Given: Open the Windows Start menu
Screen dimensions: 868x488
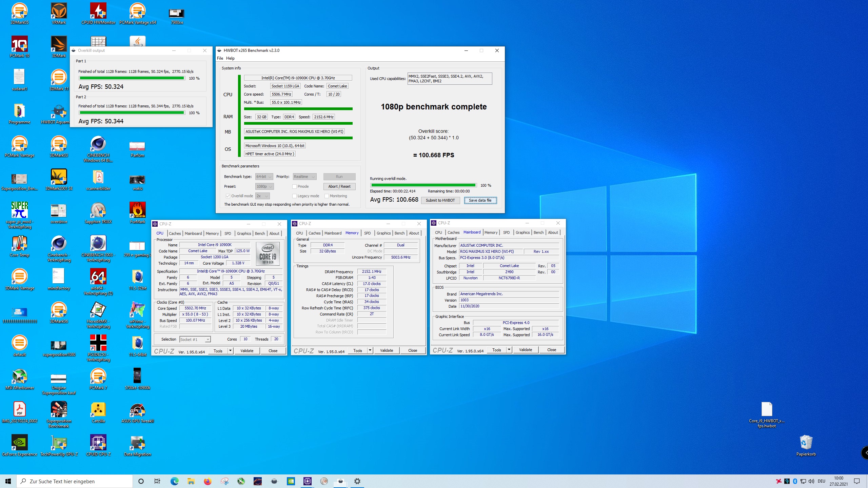Looking at the screenshot, I should coord(8,481).
